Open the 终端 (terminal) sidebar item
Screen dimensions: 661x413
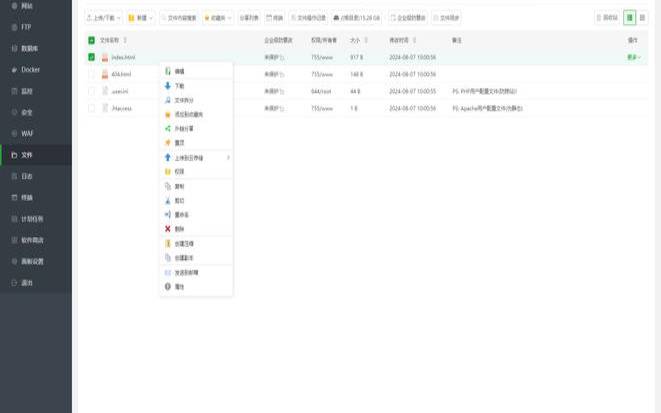(35, 197)
